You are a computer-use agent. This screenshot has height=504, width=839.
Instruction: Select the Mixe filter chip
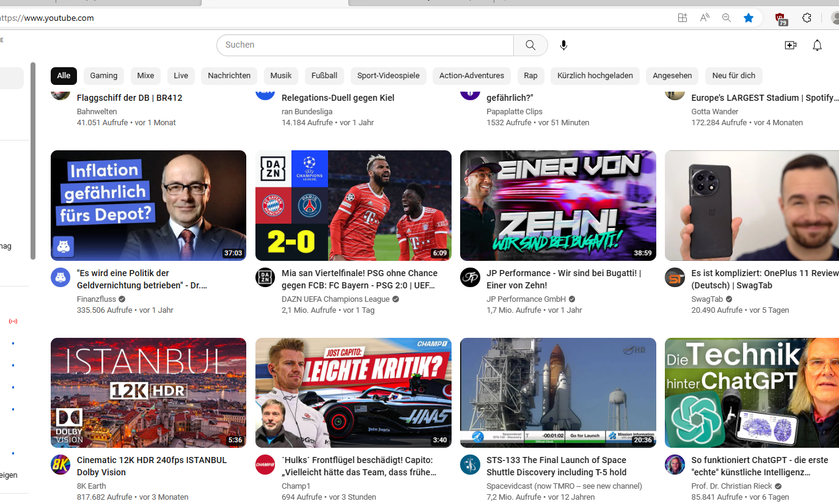point(145,76)
